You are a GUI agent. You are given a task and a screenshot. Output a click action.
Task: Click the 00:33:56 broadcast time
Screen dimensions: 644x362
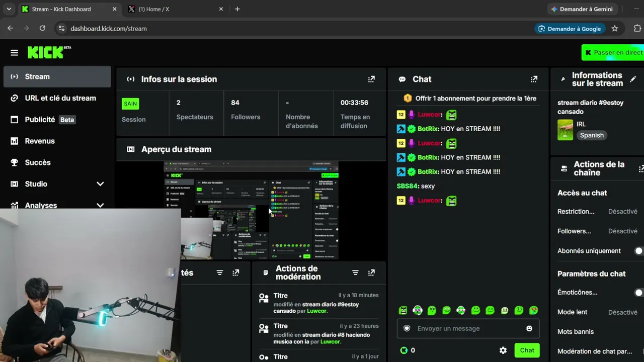tap(354, 103)
